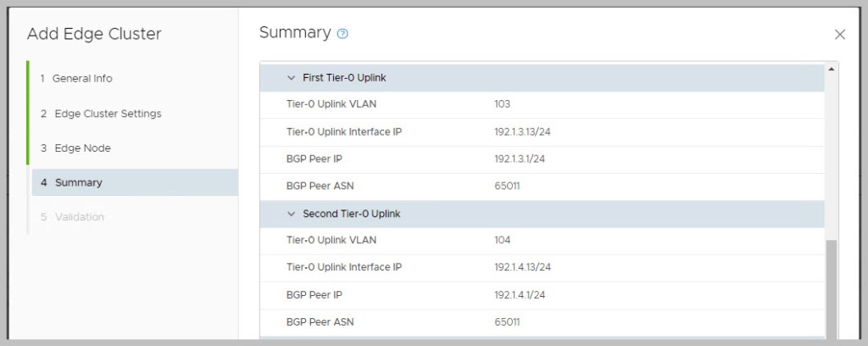Viewport: 868px width, 346px height.
Task: Select step 4 Summary in wizard
Action: click(x=78, y=182)
